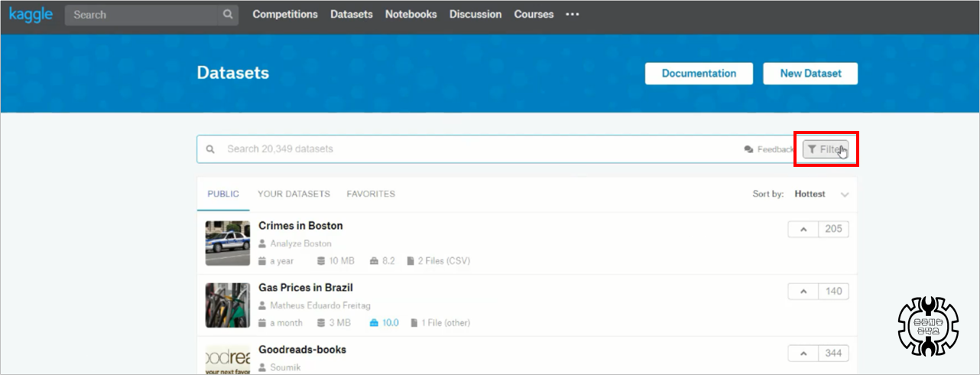Switch to the FAVORITES tab
The image size is (980, 375).
371,194
